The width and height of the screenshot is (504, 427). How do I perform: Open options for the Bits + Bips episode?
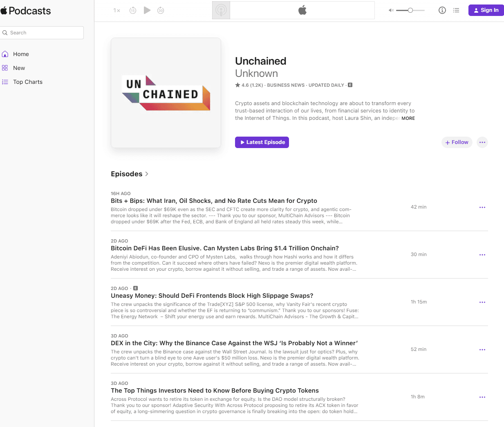482,207
